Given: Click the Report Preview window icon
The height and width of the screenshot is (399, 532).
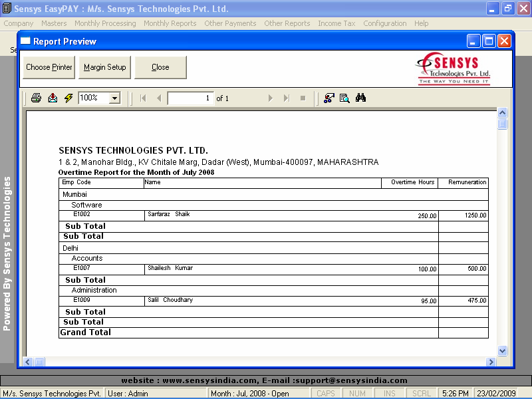Looking at the screenshot, I should point(25,41).
